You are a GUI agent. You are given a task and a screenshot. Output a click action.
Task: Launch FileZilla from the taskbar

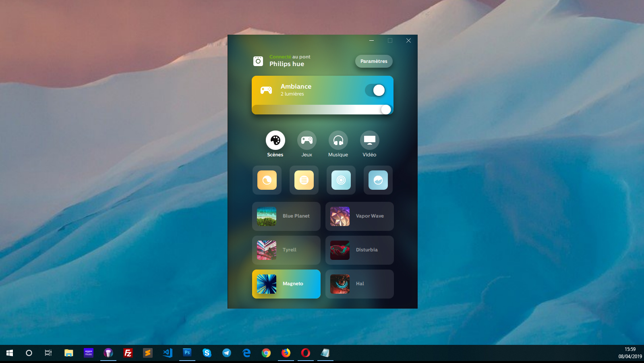128,353
